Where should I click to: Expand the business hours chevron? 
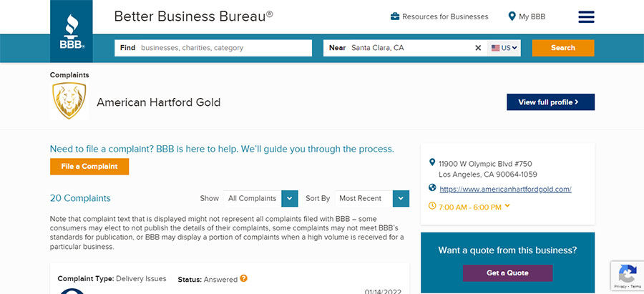(x=507, y=206)
